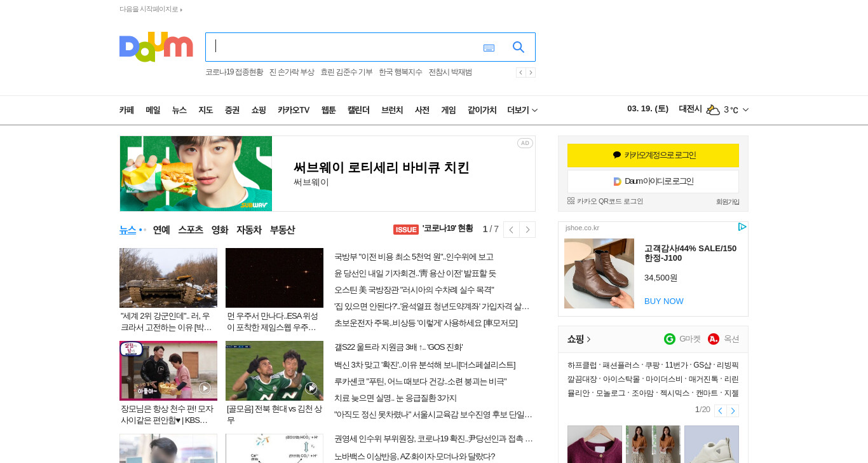Open the brown boots ad image
Viewport: 868px width, 463px height.
pyautogui.click(x=599, y=273)
